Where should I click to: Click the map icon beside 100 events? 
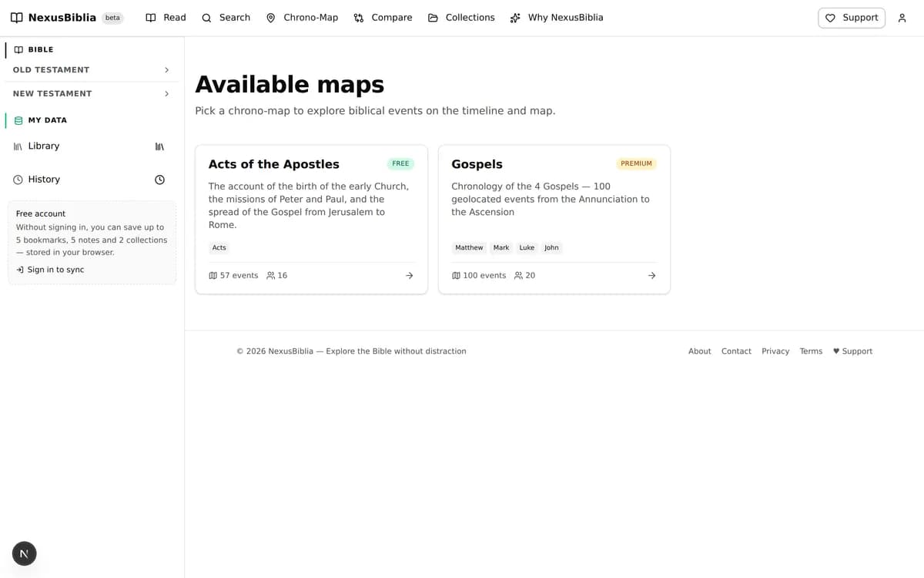click(x=456, y=275)
